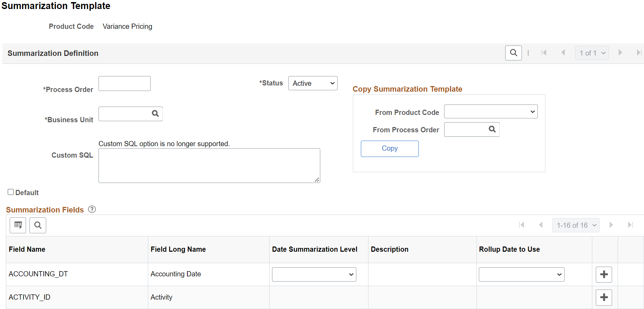Viewport: 644px width, 309px height.
Task: Click the Copy button
Action: (x=390, y=149)
